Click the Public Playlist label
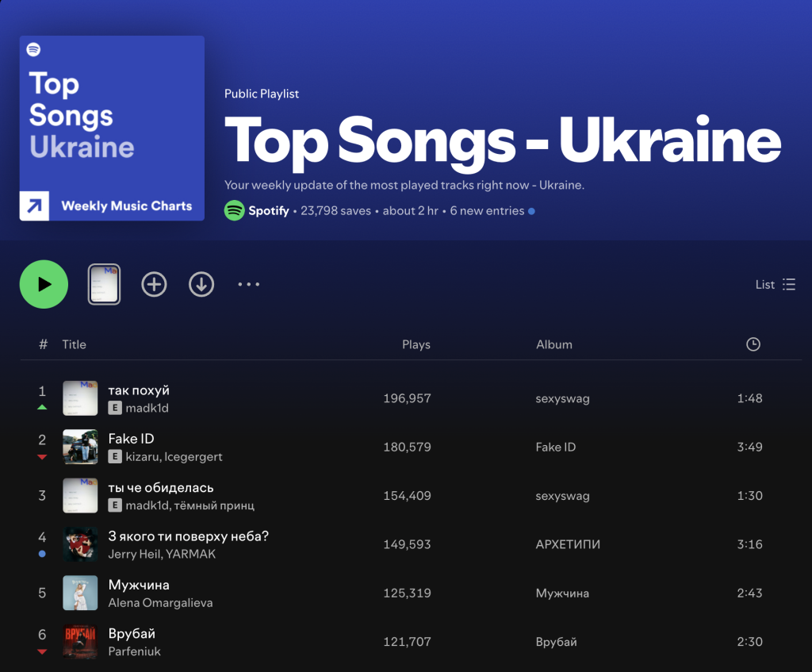This screenshot has height=672, width=812. (x=262, y=94)
